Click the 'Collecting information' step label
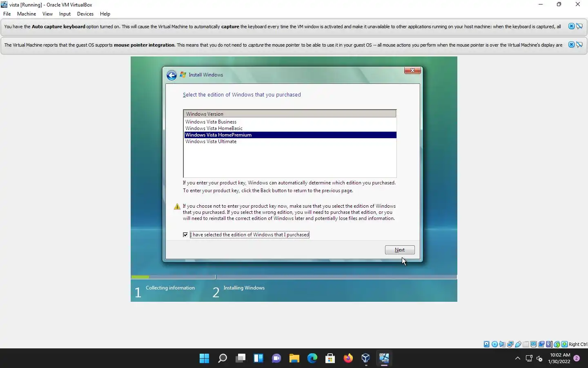Screen dimensions: 588x368 click(170, 288)
